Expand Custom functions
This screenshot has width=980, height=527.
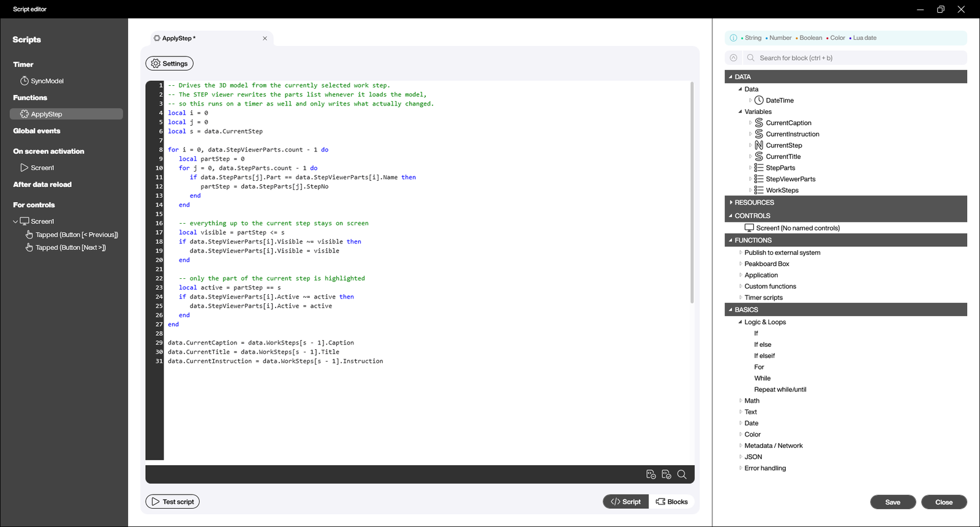tap(740, 286)
